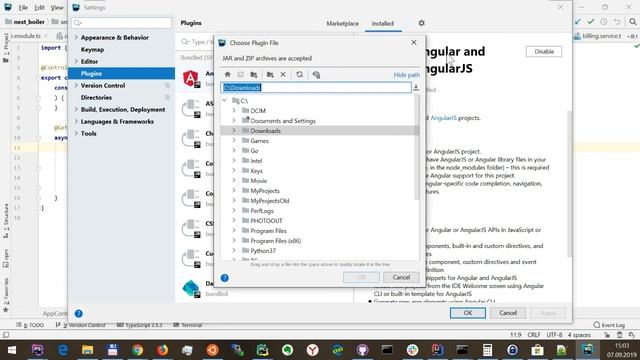Expand Appearance & Behavior settings section
Image resolution: width=640 pixels, height=360 pixels.
coord(76,37)
